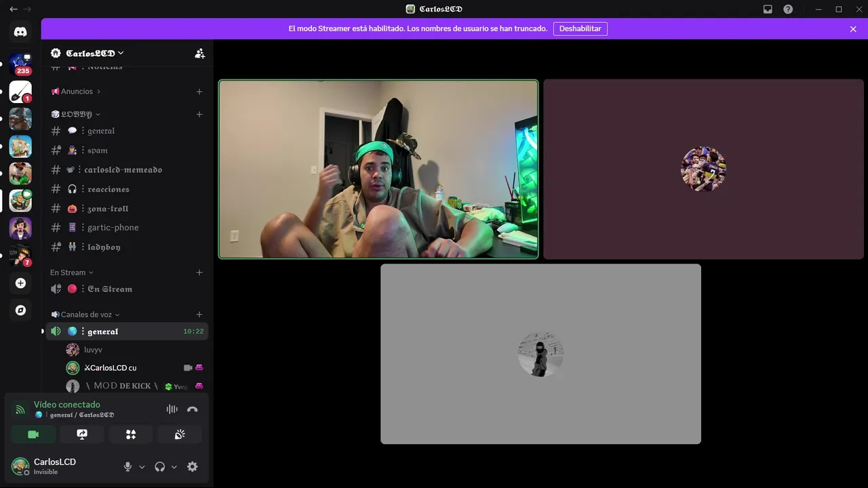
Task: Select user luvyv in voice list
Action: pyautogui.click(x=134, y=350)
